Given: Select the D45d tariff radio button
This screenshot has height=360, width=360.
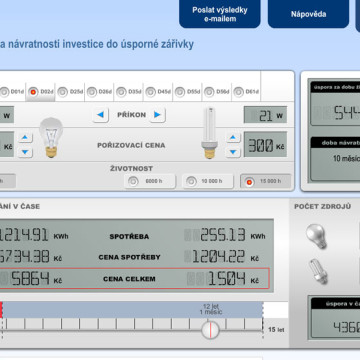Looking at the screenshot, I should tap(151, 92).
